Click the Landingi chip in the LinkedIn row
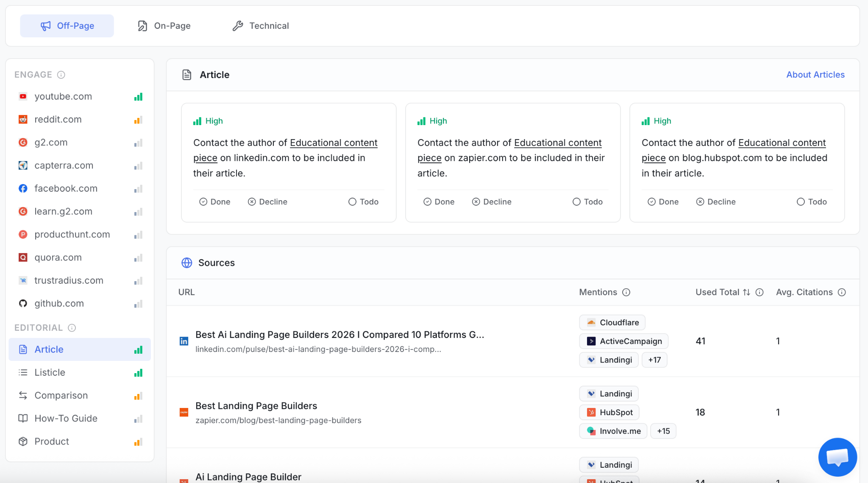 tap(609, 360)
